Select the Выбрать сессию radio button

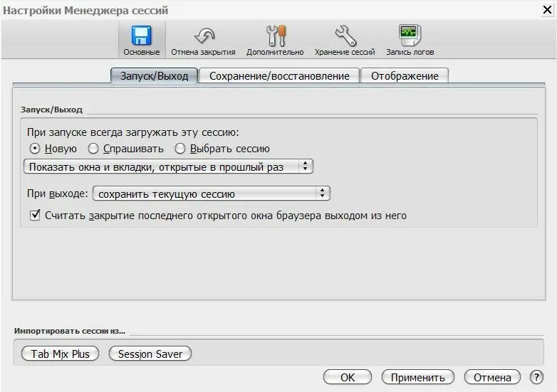pos(180,148)
